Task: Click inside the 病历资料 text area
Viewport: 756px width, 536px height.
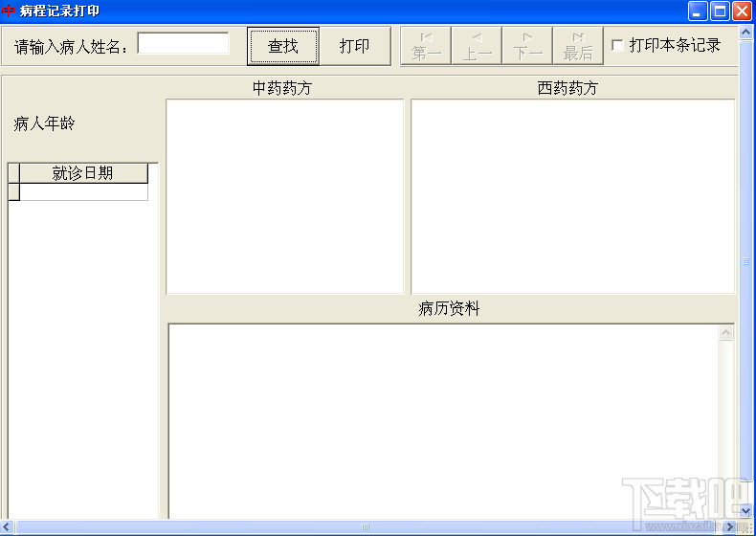Action: coord(443,422)
